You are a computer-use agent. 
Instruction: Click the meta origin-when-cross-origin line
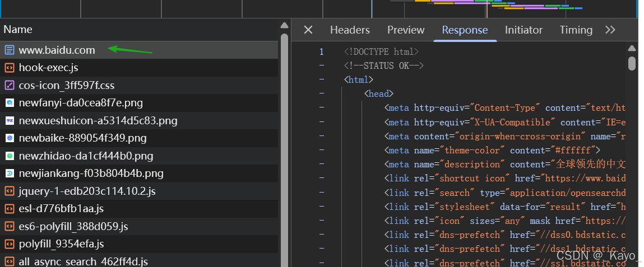pyautogui.click(x=505, y=136)
